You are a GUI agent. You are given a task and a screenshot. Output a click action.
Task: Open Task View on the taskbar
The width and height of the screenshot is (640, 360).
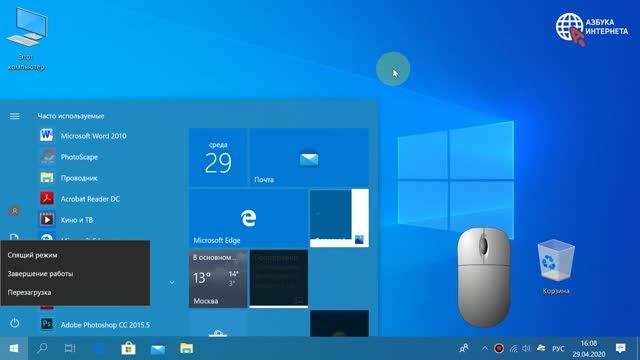click(x=70, y=348)
